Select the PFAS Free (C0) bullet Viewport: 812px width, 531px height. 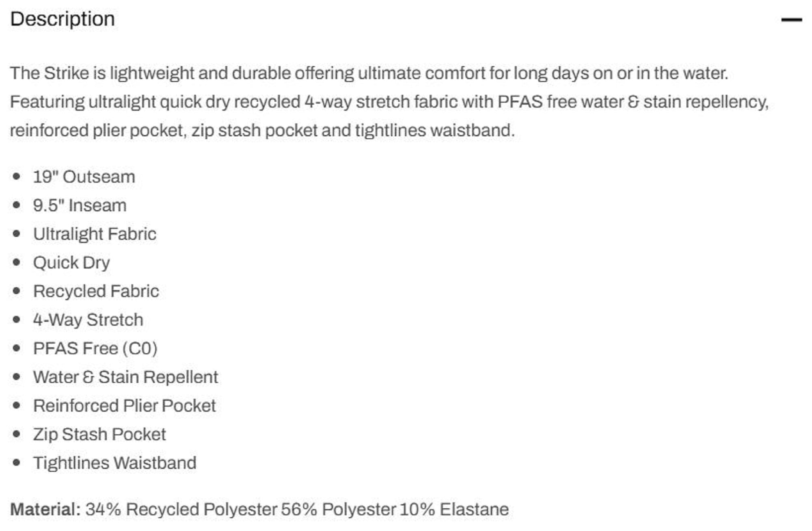pyautogui.click(x=95, y=348)
